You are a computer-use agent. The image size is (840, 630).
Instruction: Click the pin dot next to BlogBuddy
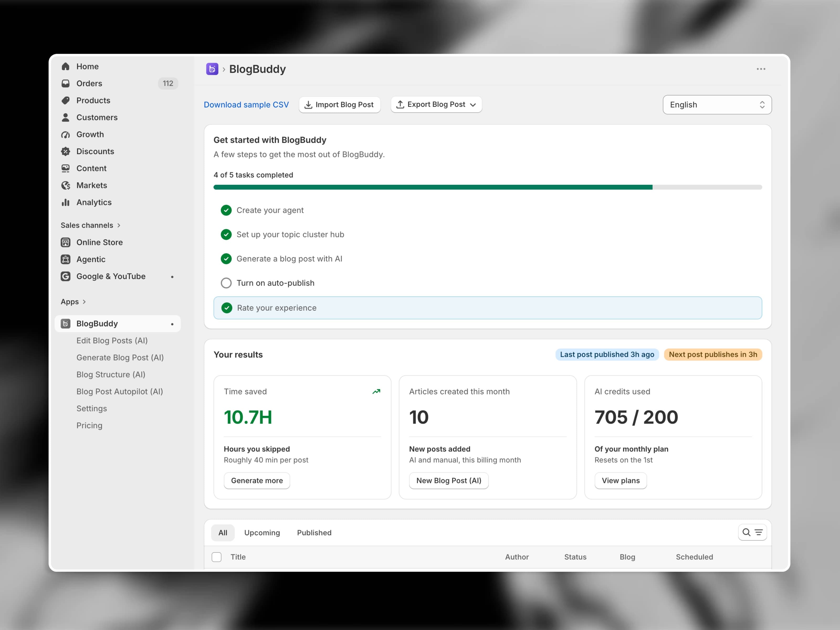(172, 324)
